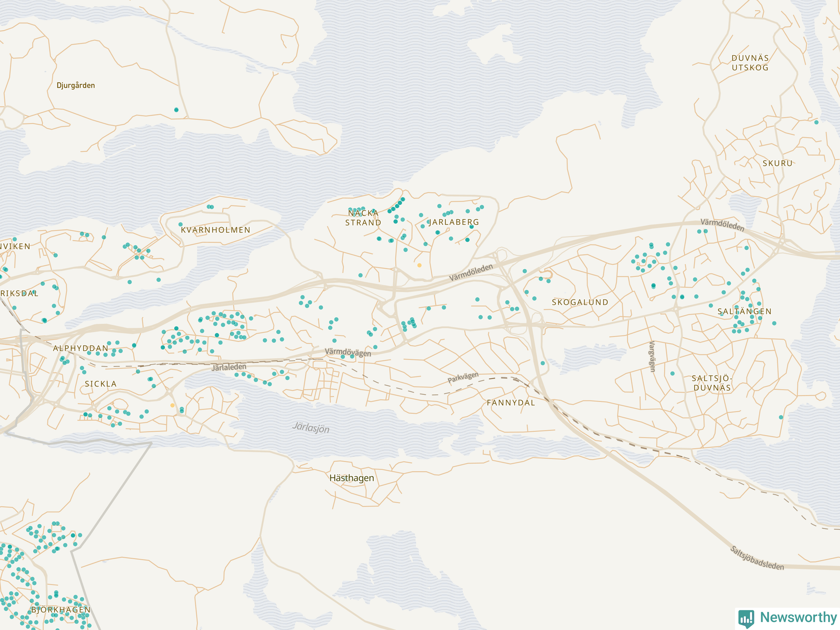Click the yellow dot in Sickla
Screen dimensions: 840x630
[172, 406]
